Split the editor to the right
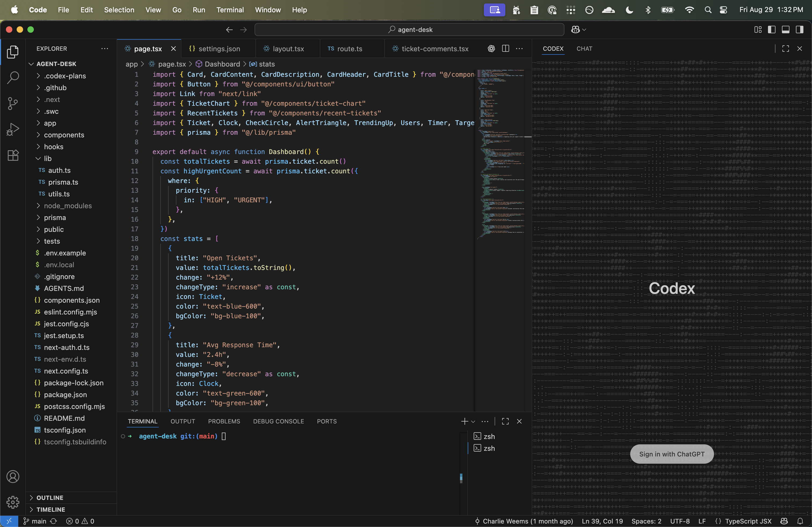 pos(505,49)
